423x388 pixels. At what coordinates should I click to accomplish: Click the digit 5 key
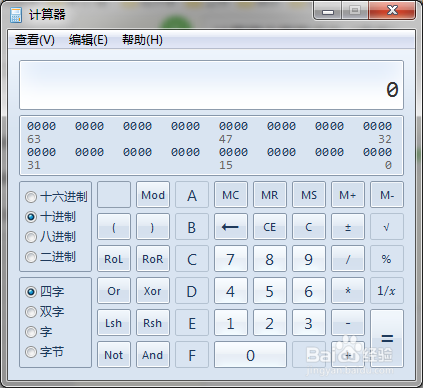click(x=270, y=291)
